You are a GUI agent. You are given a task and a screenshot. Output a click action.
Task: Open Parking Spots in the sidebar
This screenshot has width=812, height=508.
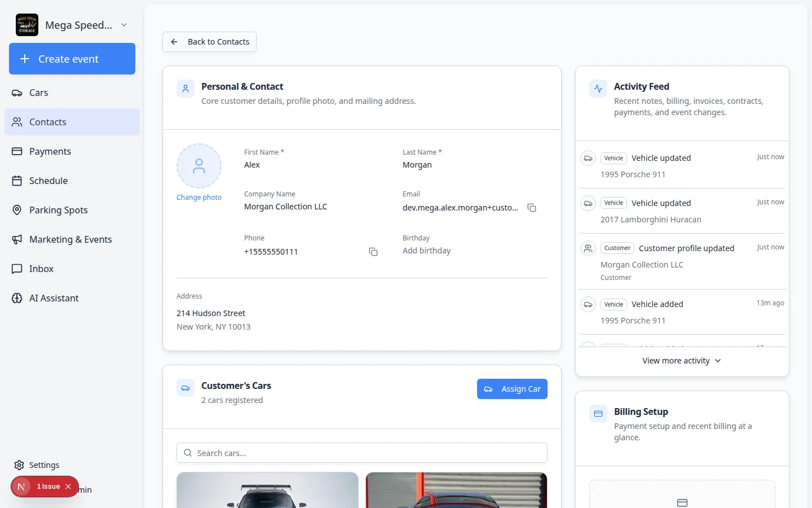(x=72, y=210)
